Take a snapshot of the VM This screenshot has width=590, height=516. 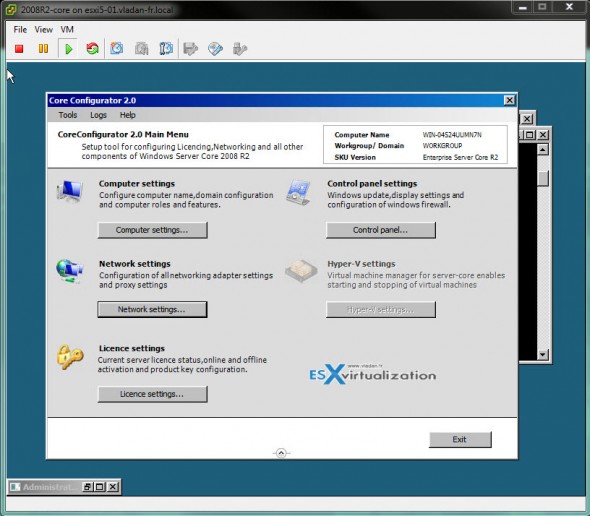click(117, 49)
